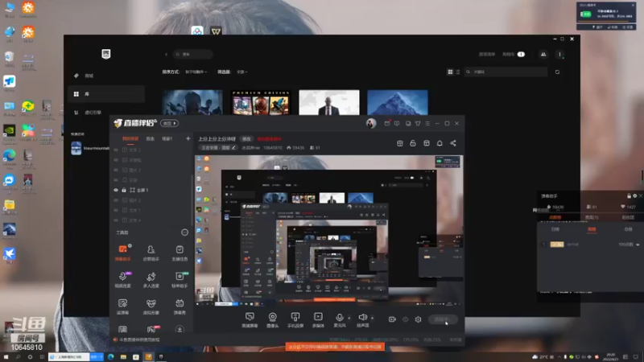Add a 手机投屏 phone cast source
The width and height of the screenshot is (644, 362).
(295, 319)
